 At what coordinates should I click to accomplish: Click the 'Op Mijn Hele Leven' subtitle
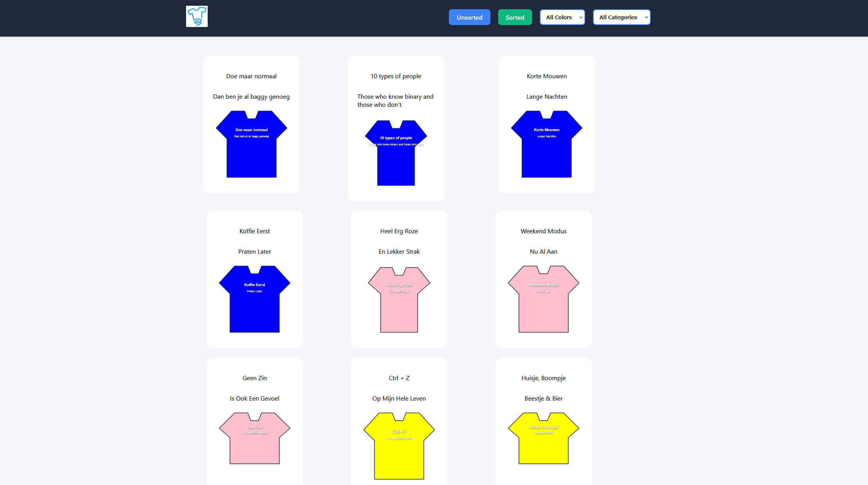pyautogui.click(x=399, y=399)
